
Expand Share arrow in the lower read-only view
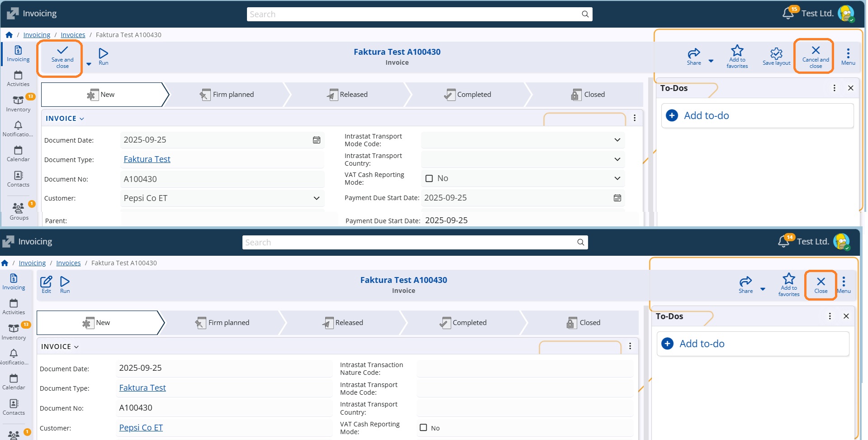tap(763, 289)
